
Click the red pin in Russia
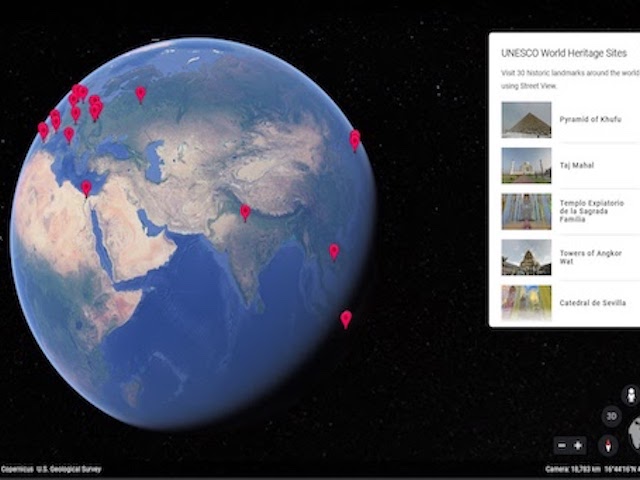tap(140, 93)
